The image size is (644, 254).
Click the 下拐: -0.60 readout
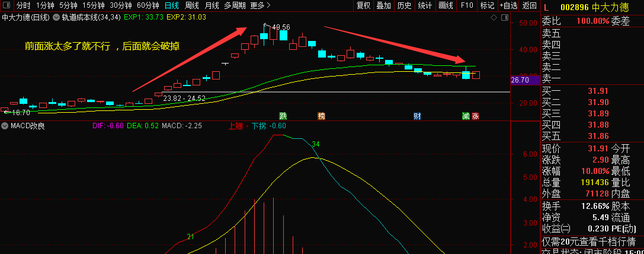tap(268, 126)
